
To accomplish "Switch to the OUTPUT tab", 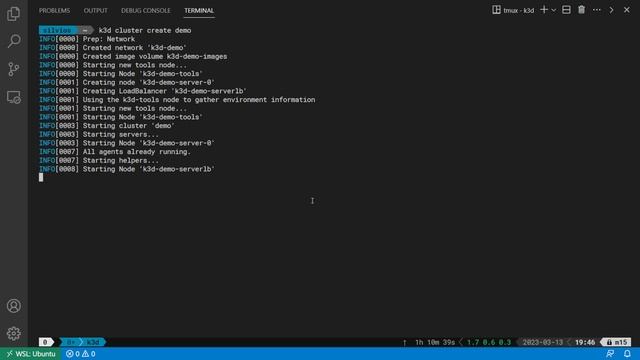I will (x=96, y=11).
